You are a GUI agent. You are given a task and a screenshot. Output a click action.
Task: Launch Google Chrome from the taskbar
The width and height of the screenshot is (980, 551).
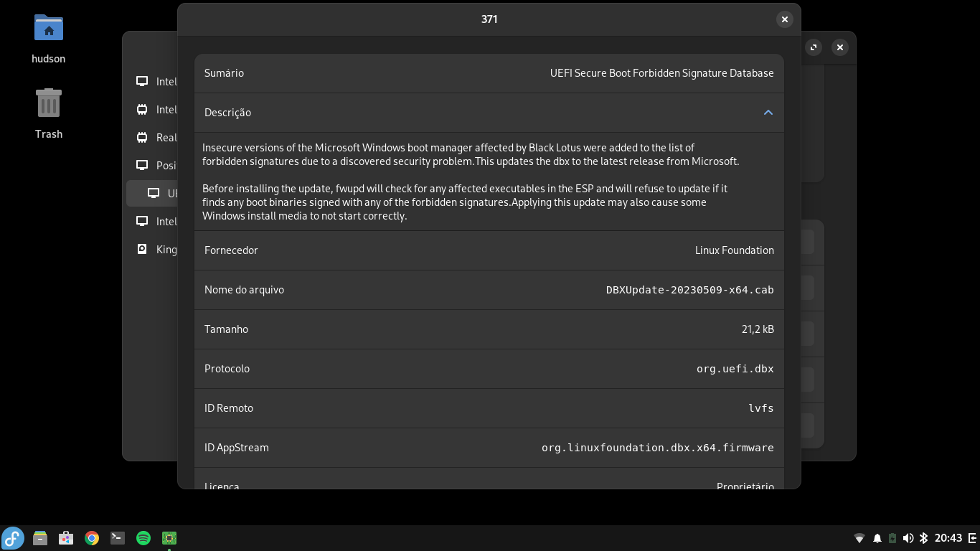tap(92, 538)
